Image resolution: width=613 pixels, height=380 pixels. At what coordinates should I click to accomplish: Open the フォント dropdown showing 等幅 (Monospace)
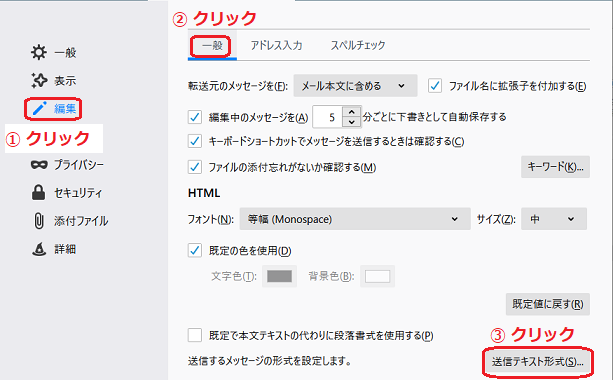click(355, 219)
